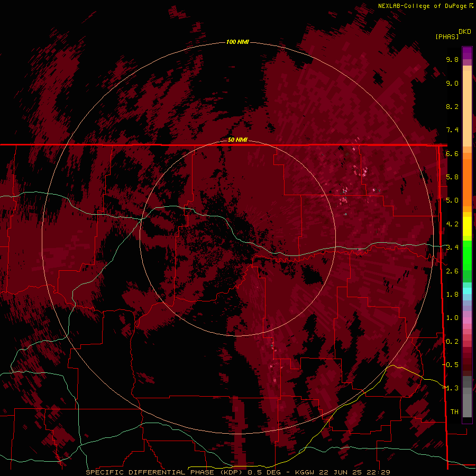Click the 5.8 value on the color scale
The image size is (476, 476).
click(x=452, y=177)
